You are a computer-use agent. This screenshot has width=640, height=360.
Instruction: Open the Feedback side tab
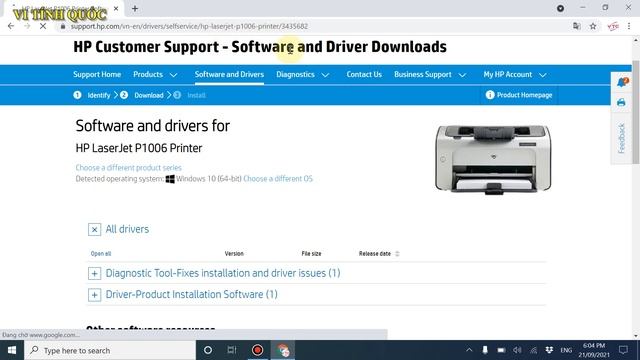pyautogui.click(x=621, y=138)
